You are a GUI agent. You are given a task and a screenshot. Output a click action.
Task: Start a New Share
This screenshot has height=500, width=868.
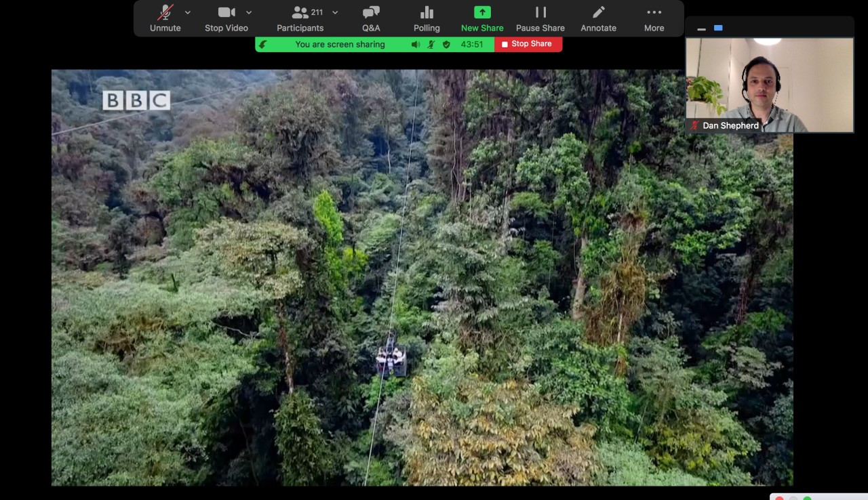[482, 19]
